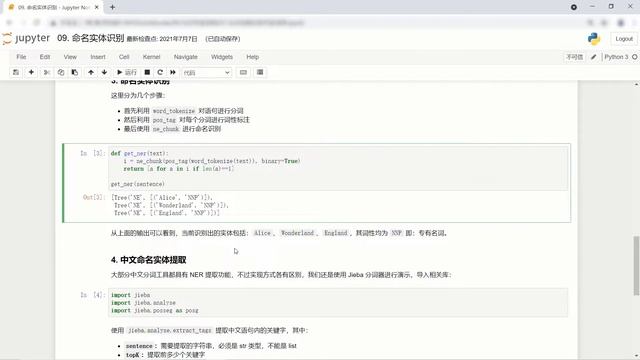Screen dimensions: 640x360
Task: Click the sentence parameter bullet
Action: click(x=211, y=346)
